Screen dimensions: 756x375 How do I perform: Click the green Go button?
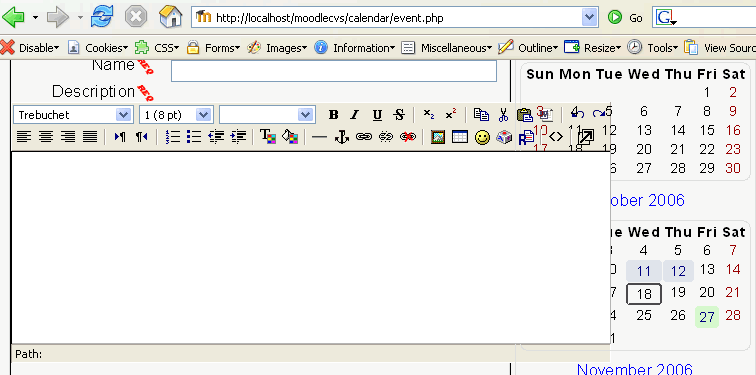coord(625,18)
